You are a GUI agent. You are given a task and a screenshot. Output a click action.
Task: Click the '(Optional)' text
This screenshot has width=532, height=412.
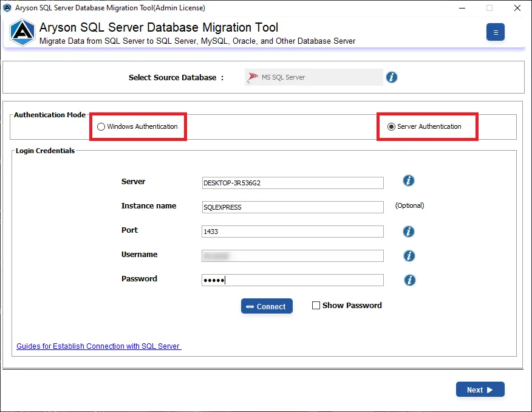pos(409,205)
